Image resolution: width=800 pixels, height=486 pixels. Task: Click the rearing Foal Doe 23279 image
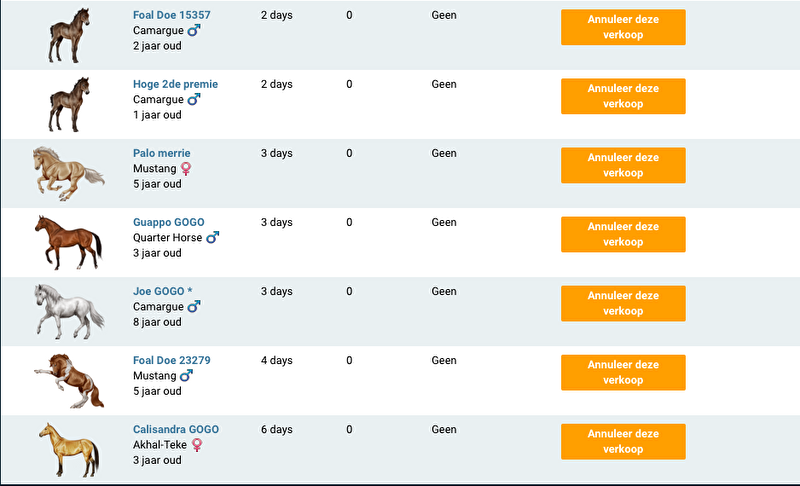pyautogui.click(x=68, y=379)
